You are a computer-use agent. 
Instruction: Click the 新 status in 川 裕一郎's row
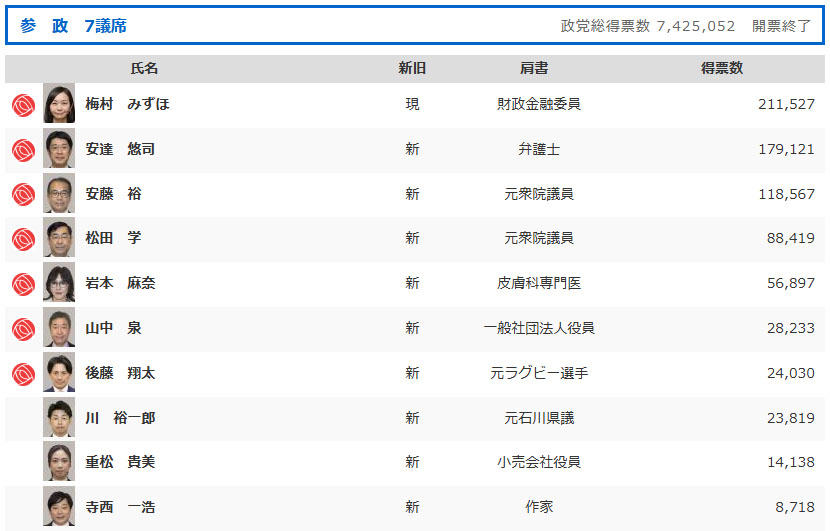click(412, 418)
